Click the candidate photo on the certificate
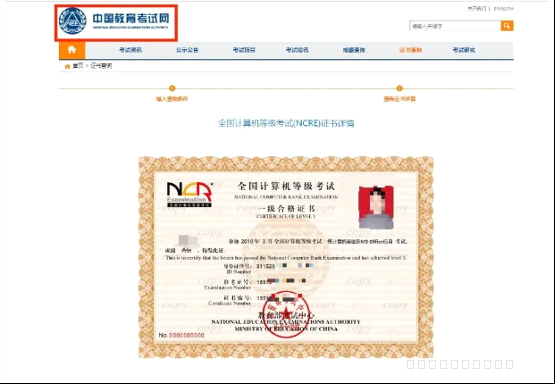 [376, 207]
